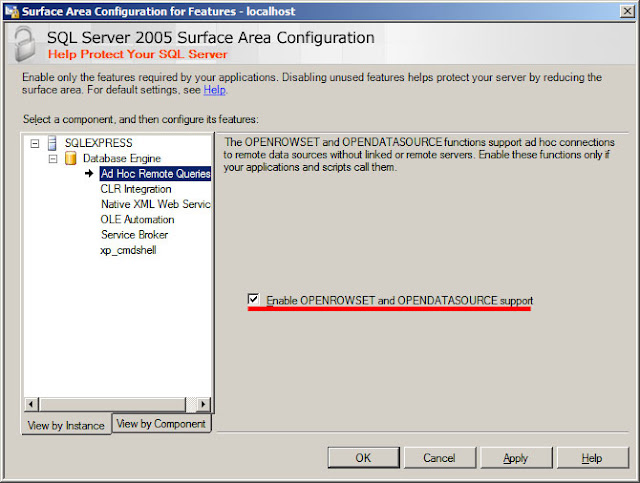The height and width of the screenshot is (483, 640).
Task: Select Service Broker in the tree
Action: [134, 235]
